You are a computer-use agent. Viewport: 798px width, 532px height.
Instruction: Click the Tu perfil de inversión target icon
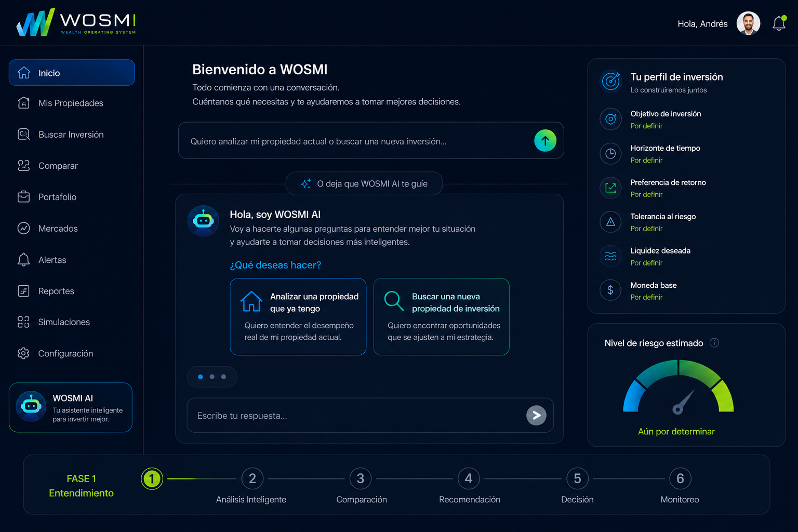coord(611,81)
